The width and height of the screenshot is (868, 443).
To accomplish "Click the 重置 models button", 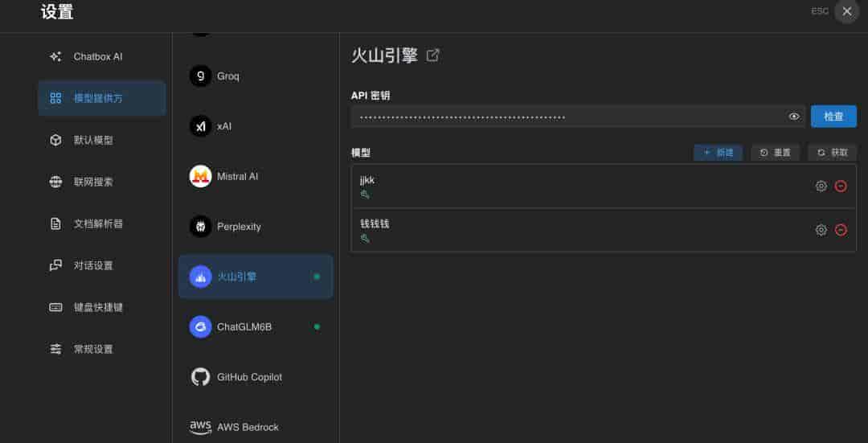I will point(776,153).
